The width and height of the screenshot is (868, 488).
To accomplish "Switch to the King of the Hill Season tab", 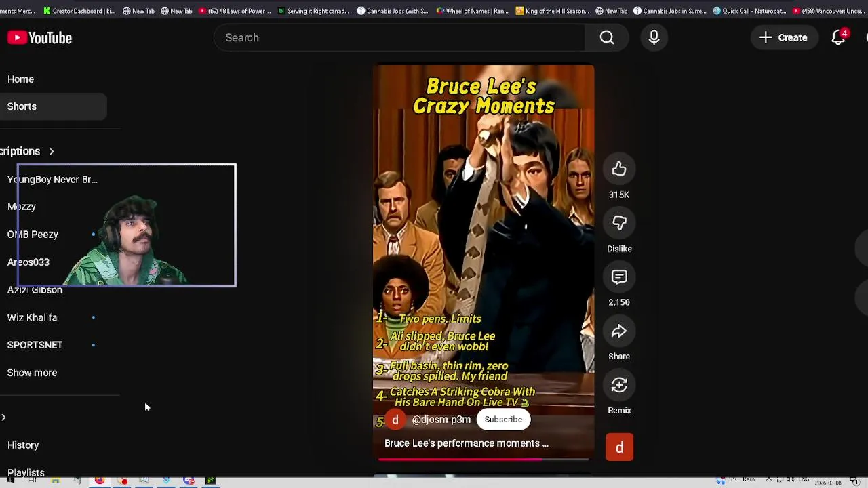I will pos(552,11).
